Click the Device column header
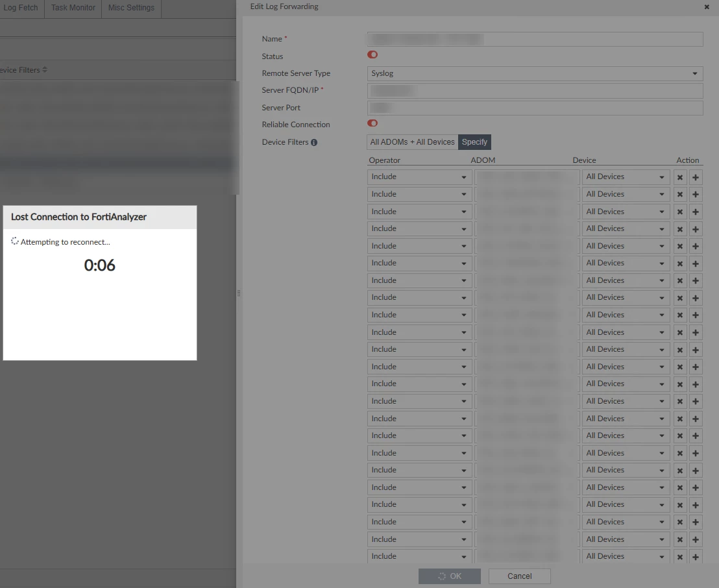The height and width of the screenshot is (588, 719). point(584,160)
